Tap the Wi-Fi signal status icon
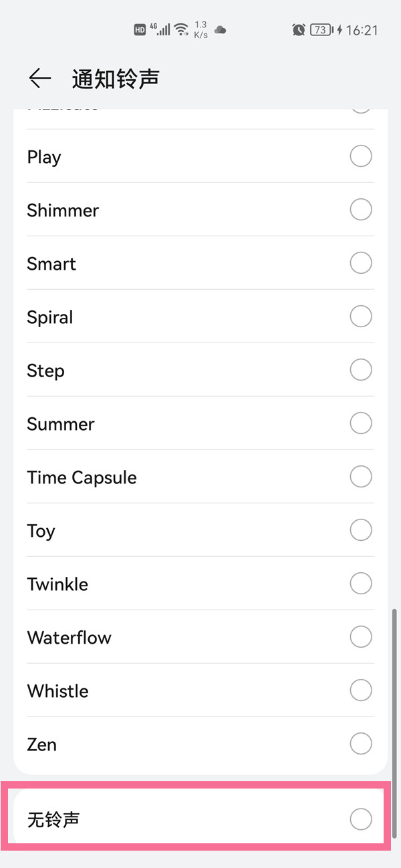This screenshot has width=401, height=868. tap(181, 30)
